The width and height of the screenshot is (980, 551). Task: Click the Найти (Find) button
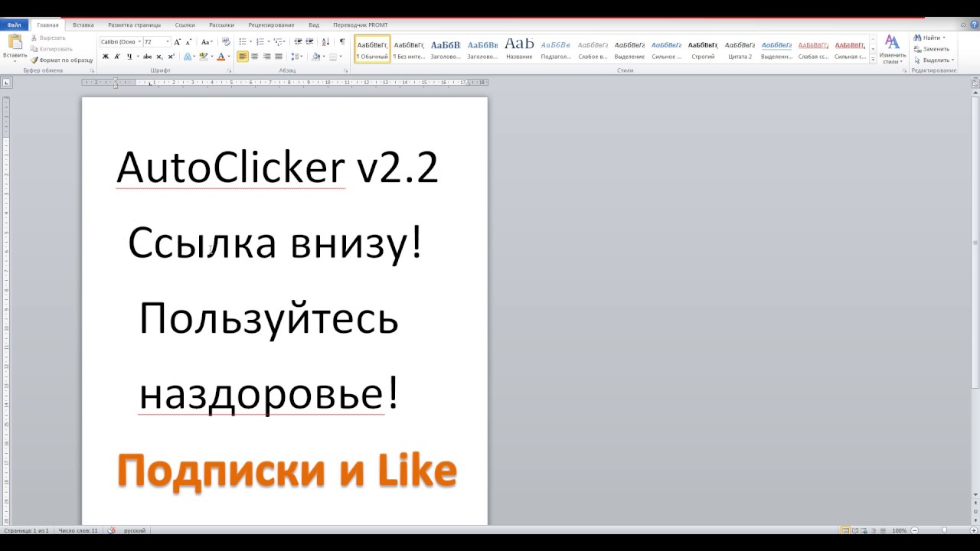point(929,37)
